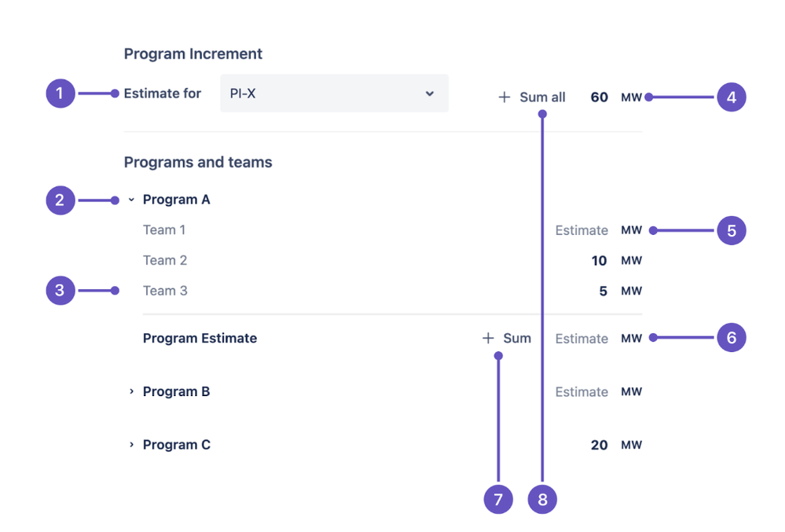Edit Team 3 estimate value 5
Image resolution: width=785 pixels, height=532 pixels.
(603, 292)
